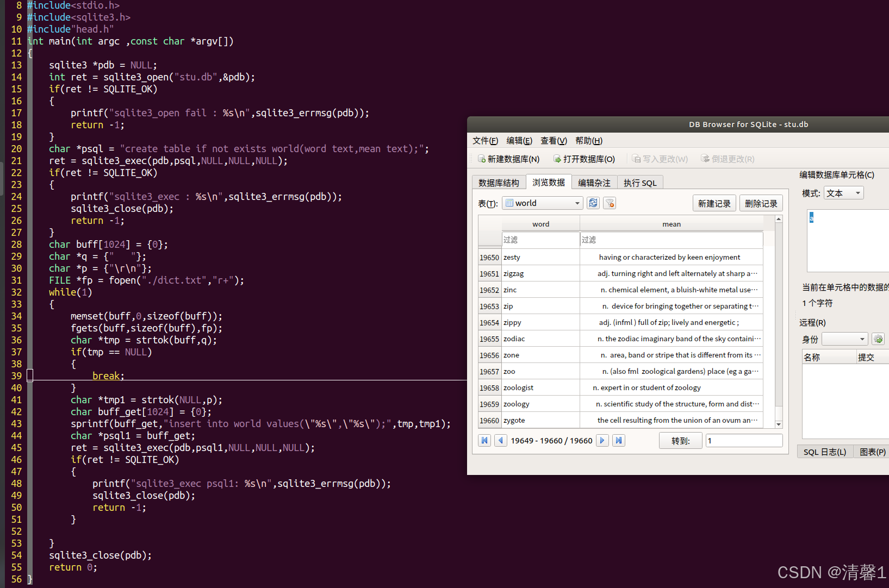Click the 删除记录 (Delete Record) button

tap(761, 203)
